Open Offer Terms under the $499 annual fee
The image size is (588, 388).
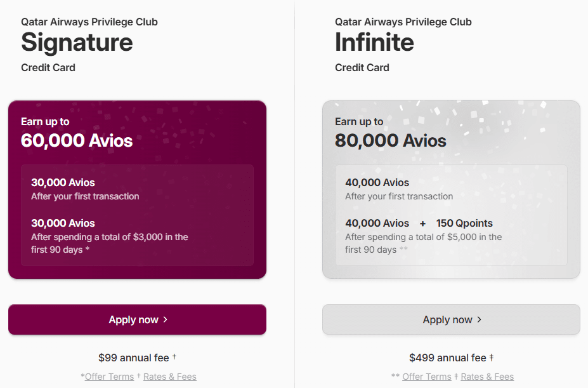coord(427,377)
